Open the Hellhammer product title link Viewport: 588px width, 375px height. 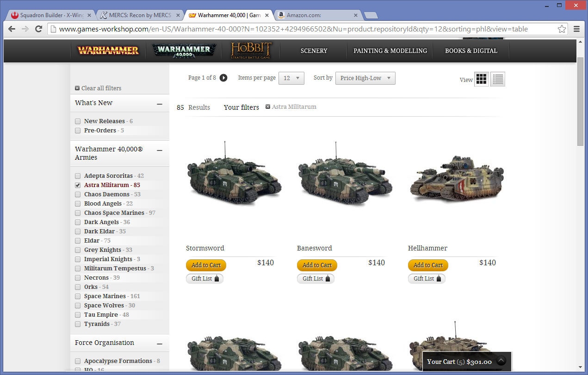point(427,248)
